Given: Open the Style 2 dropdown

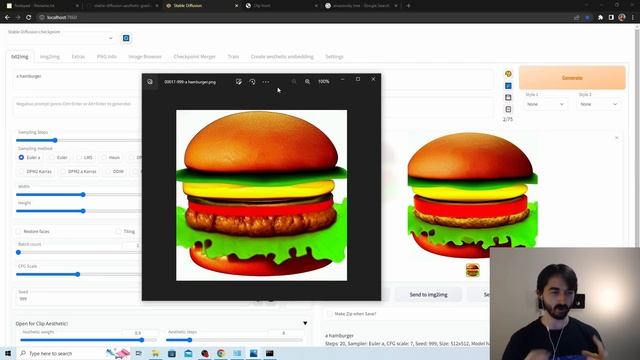Looking at the screenshot, I should tap(598, 104).
